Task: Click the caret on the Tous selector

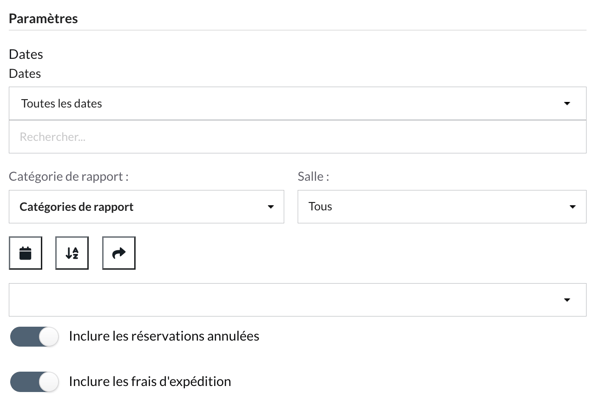Action: (x=572, y=207)
